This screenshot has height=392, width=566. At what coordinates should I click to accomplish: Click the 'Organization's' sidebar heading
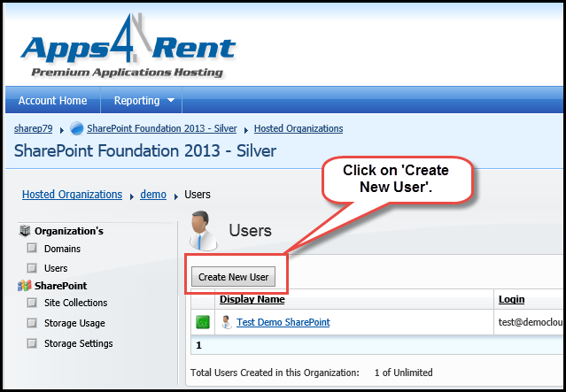coord(69,231)
